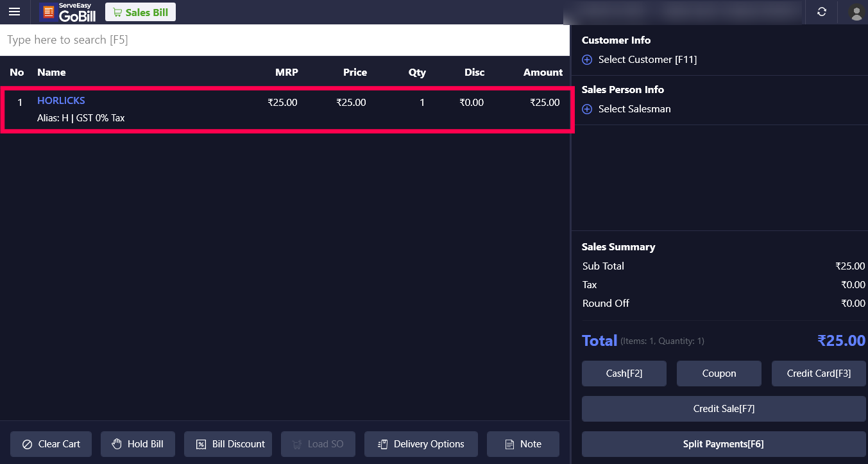Click the Select Salesman label
This screenshot has height=464, width=868.
click(634, 109)
